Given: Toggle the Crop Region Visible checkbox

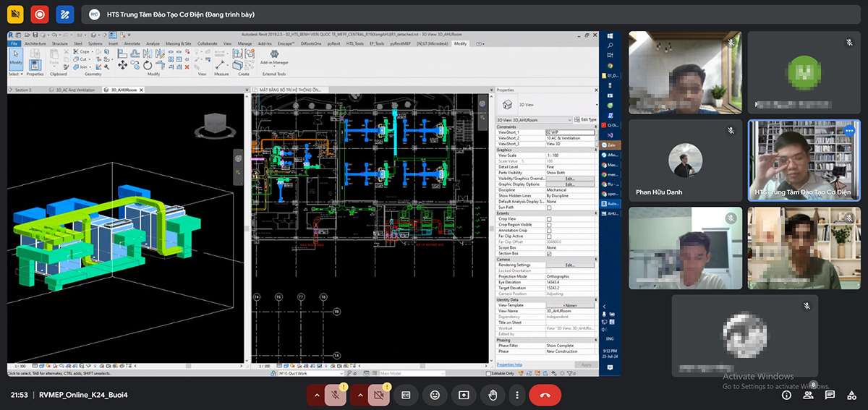Looking at the screenshot, I should [549, 225].
